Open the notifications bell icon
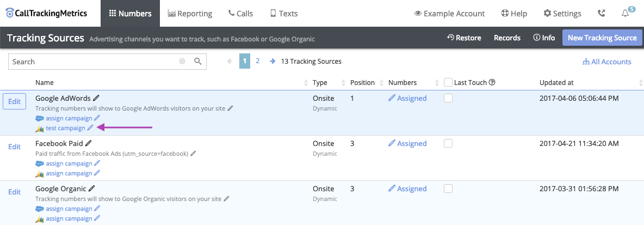The width and height of the screenshot is (644, 225). [x=625, y=14]
